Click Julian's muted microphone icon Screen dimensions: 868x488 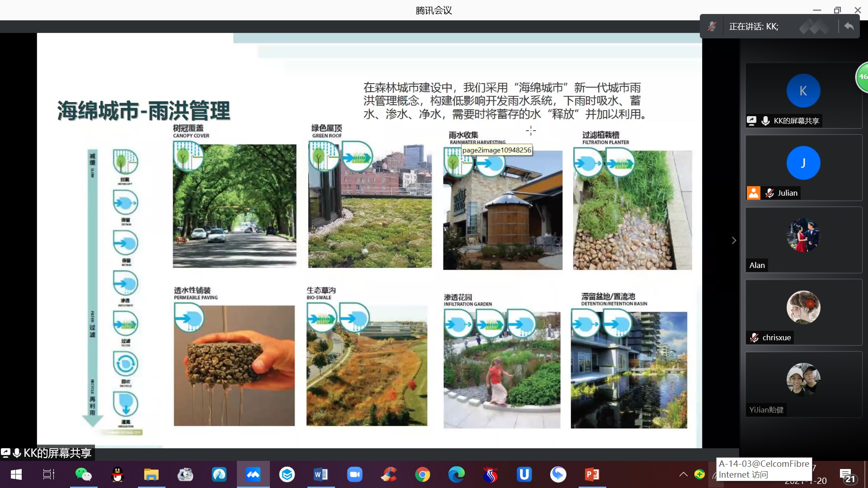coord(769,193)
